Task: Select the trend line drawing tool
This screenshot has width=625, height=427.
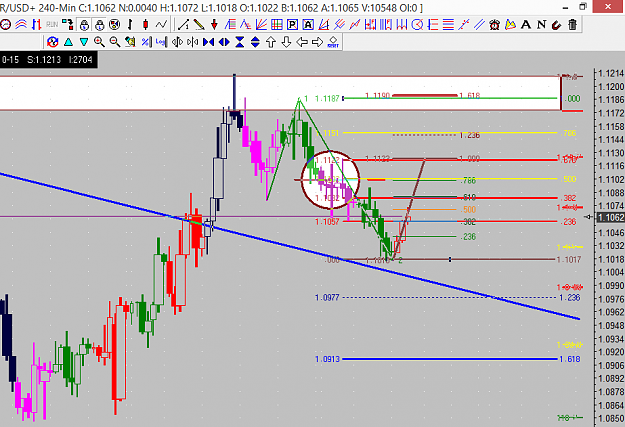Action: [183, 25]
